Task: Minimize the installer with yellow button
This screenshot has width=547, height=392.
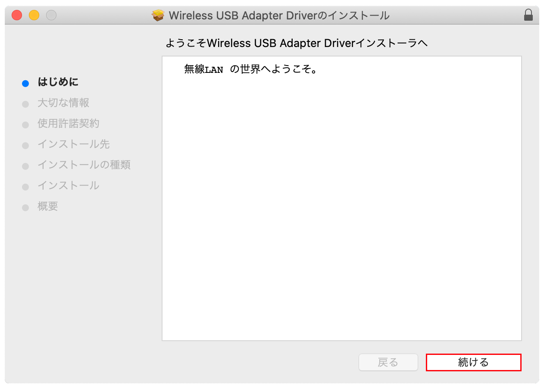Action: click(x=34, y=16)
